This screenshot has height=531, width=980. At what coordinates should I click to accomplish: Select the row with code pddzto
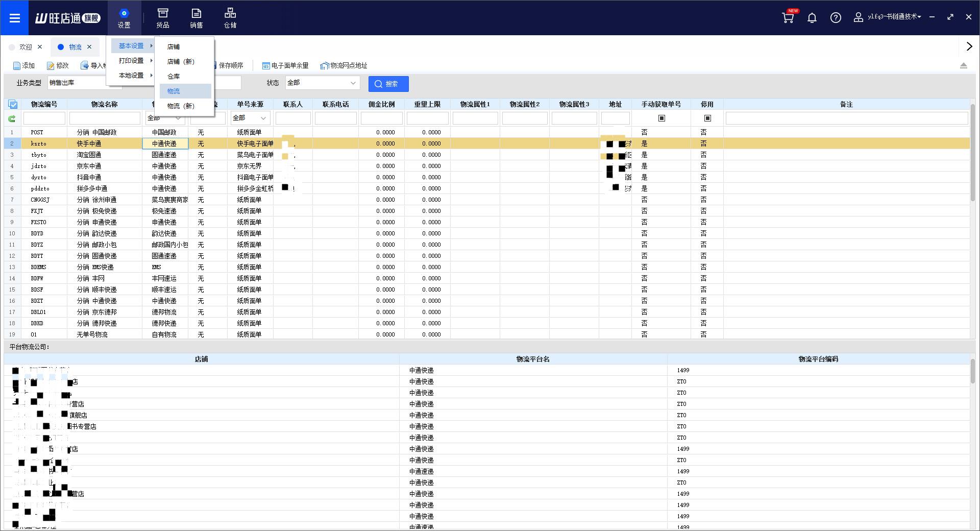coord(487,188)
